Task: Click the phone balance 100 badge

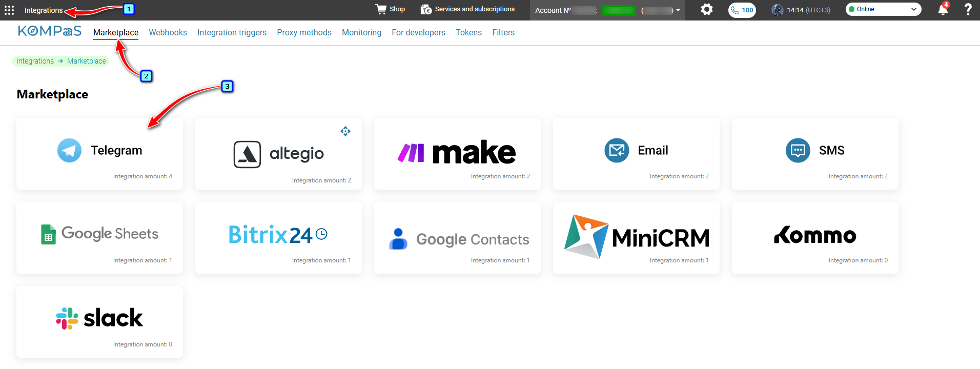Action: click(x=742, y=10)
